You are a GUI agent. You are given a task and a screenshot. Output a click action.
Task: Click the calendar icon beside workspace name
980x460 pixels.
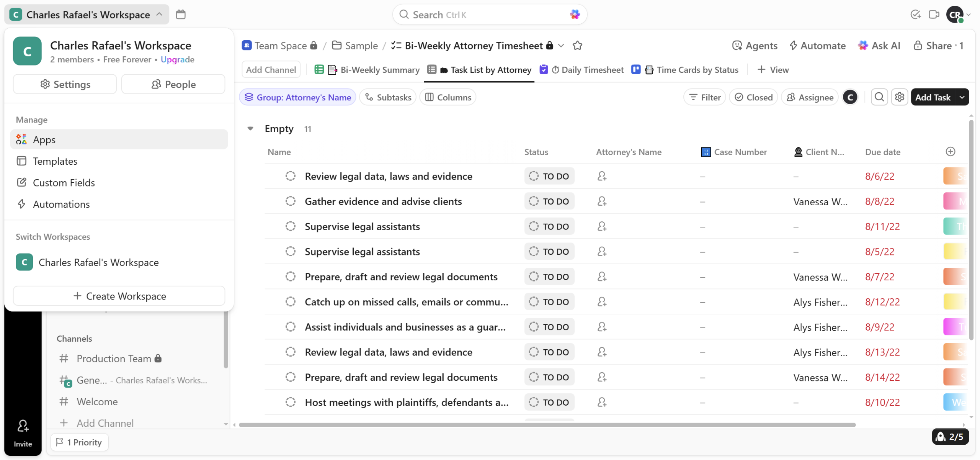tap(181, 15)
